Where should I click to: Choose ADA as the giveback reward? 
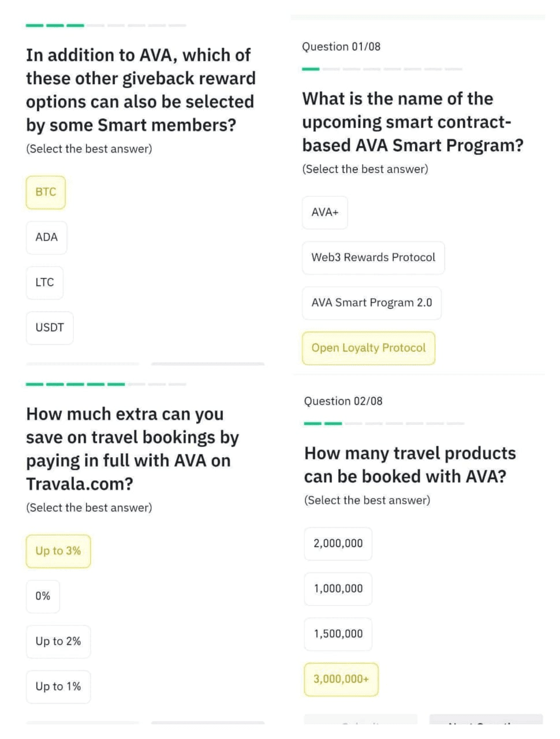point(46,237)
